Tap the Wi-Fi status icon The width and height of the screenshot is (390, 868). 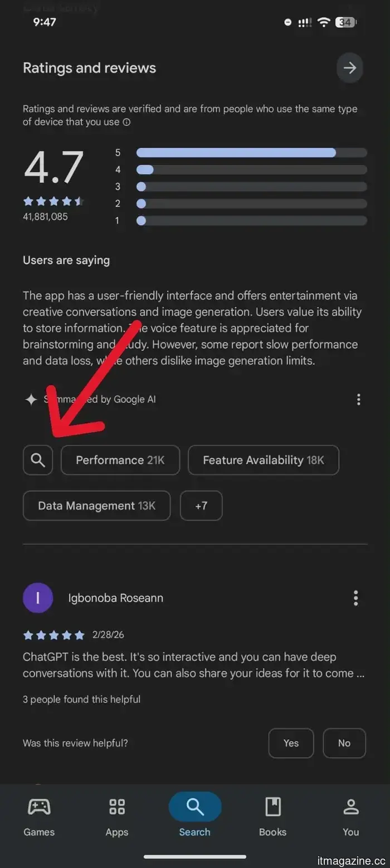tap(324, 23)
